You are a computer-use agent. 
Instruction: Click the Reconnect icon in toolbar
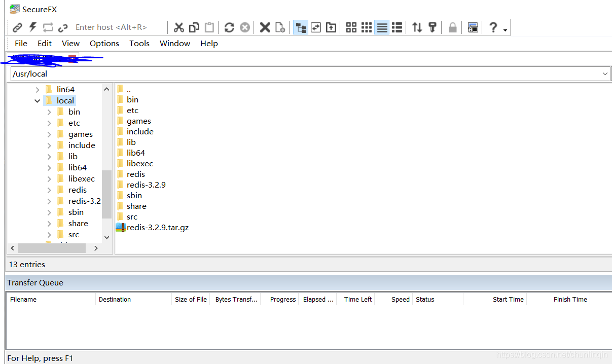coord(48,27)
